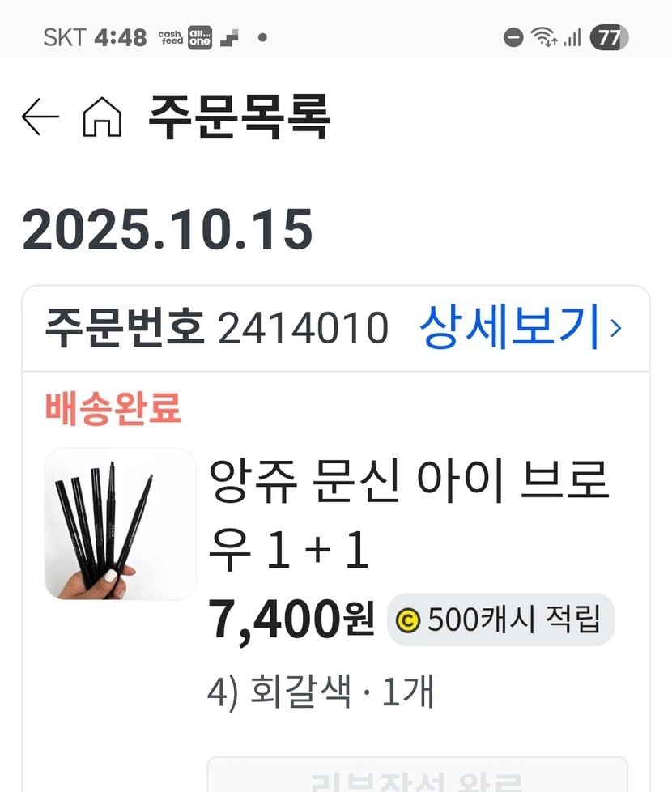
Task: Tap the battery 77 indicator
Action: tap(610, 37)
